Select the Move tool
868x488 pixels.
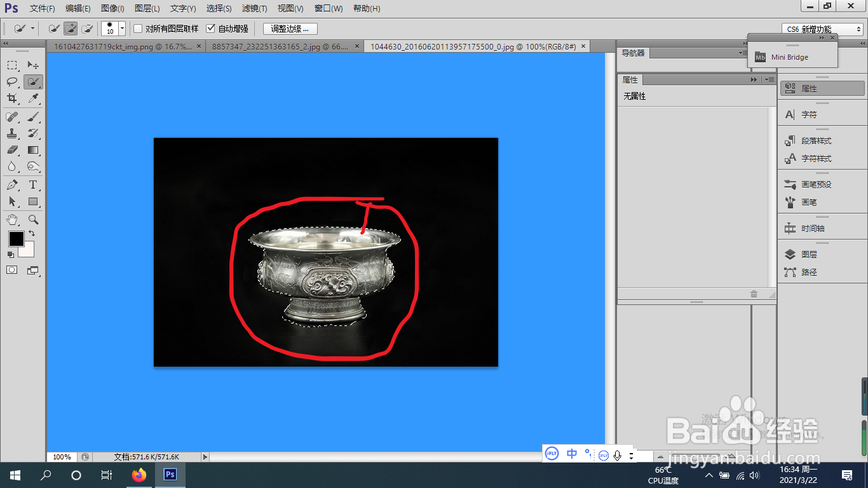pos(33,65)
